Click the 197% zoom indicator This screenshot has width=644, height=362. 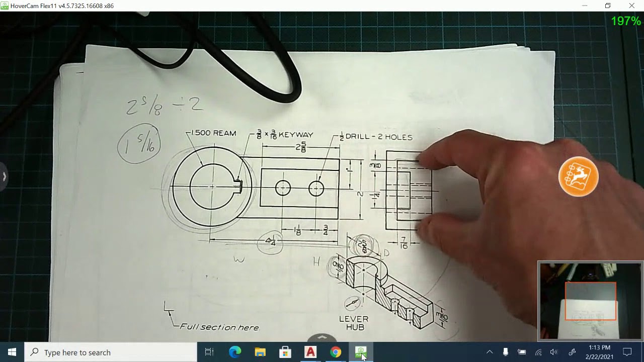pos(626,21)
